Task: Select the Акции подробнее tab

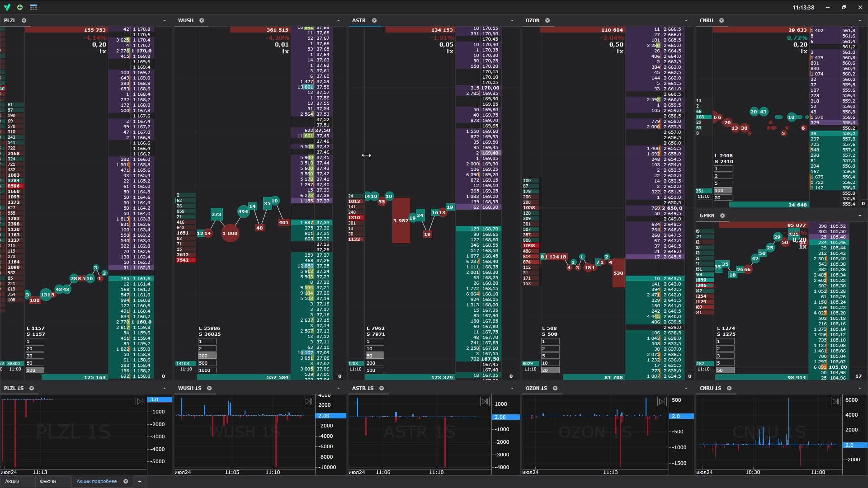Action: pyautogui.click(x=97, y=481)
